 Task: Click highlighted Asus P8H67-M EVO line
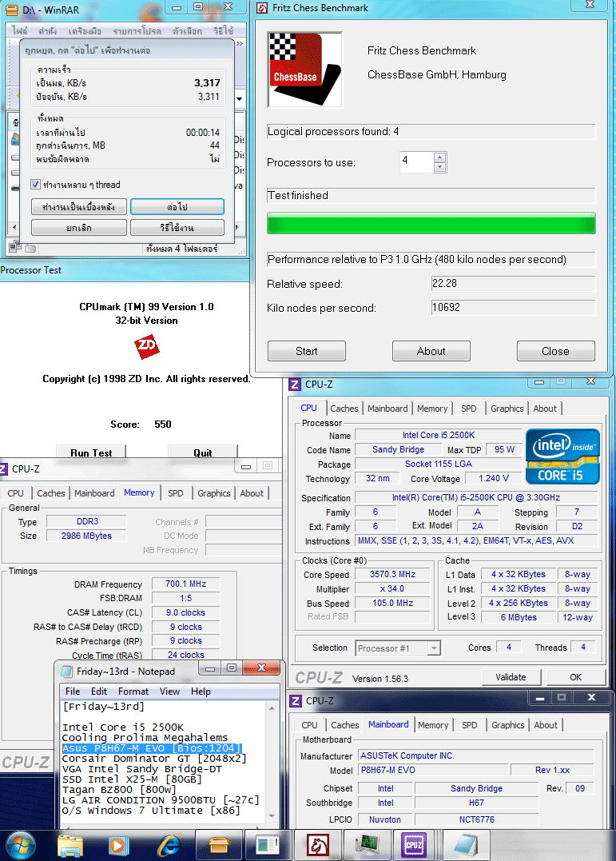pyautogui.click(x=152, y=748)
